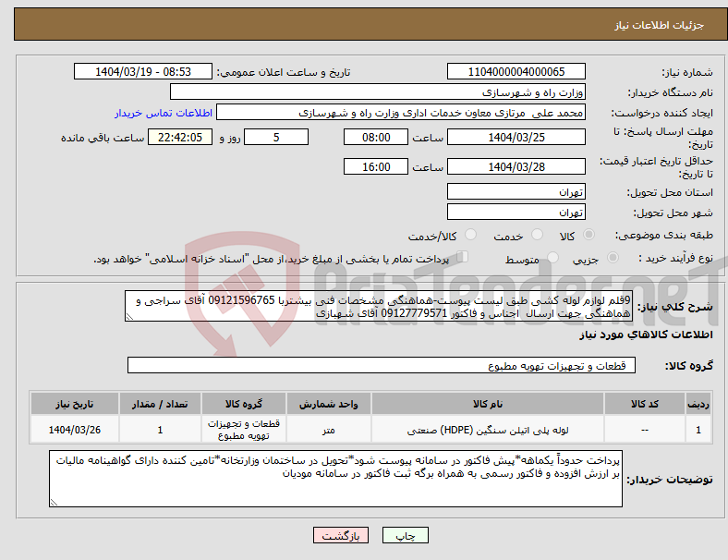
Task: Click the label نوع فرآیند خرید
Action: 676,258
